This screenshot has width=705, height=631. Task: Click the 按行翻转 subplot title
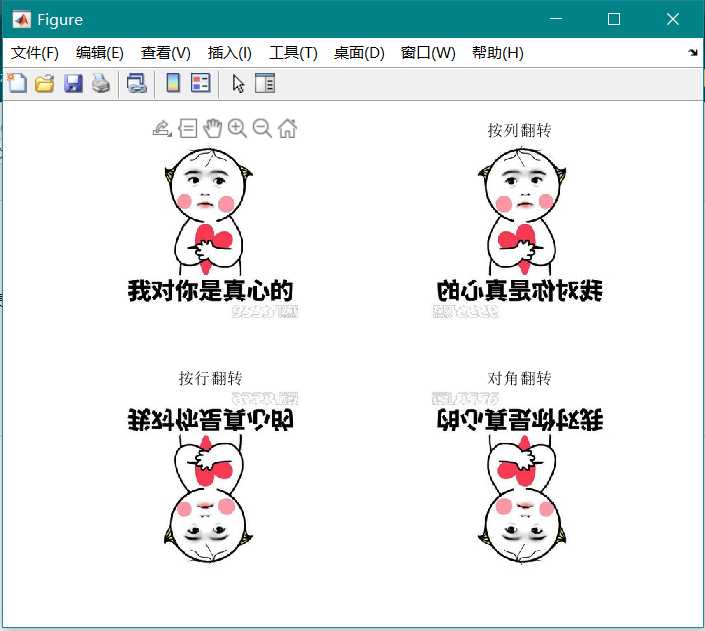tap(210, 378)
